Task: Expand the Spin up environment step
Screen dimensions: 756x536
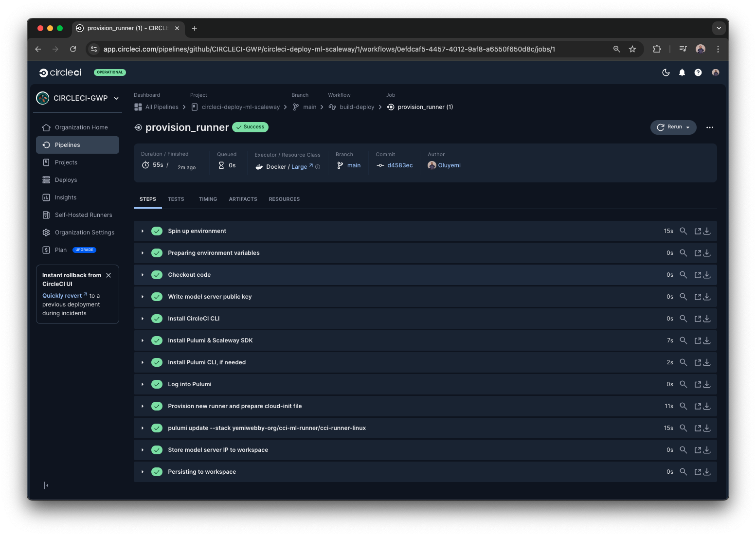Action: coord(143,231)
